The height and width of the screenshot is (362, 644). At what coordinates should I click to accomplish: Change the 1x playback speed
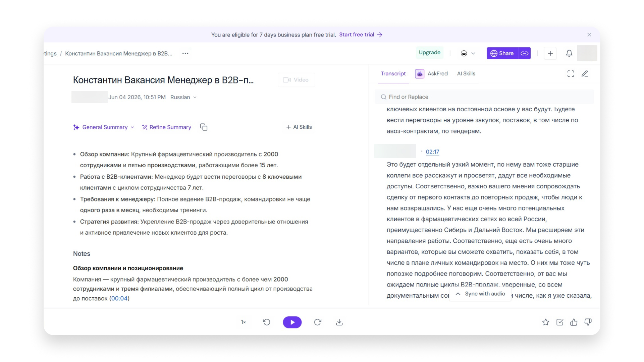(244, 322)
